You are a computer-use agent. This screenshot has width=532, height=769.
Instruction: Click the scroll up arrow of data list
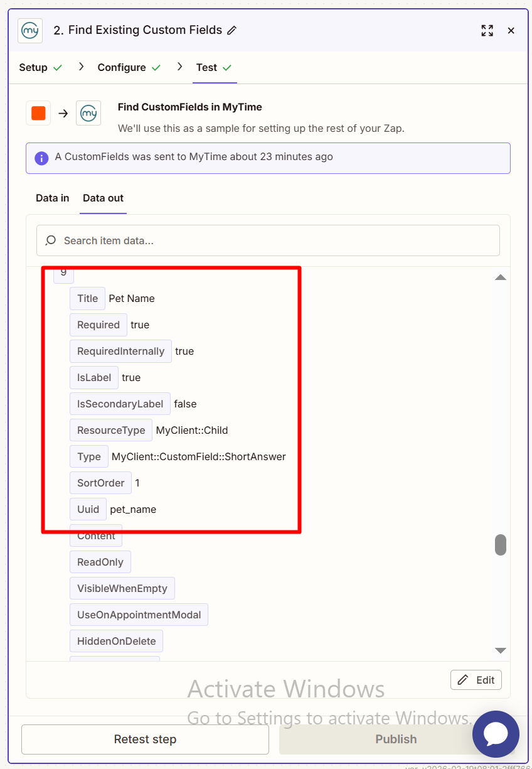(501, 277)
